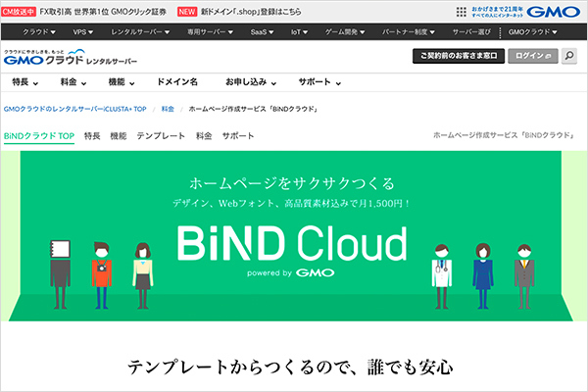Click the GMOクラウド レンタルサーバー logo
Viewport: 588px width, 392px height.
coord(71,58)
